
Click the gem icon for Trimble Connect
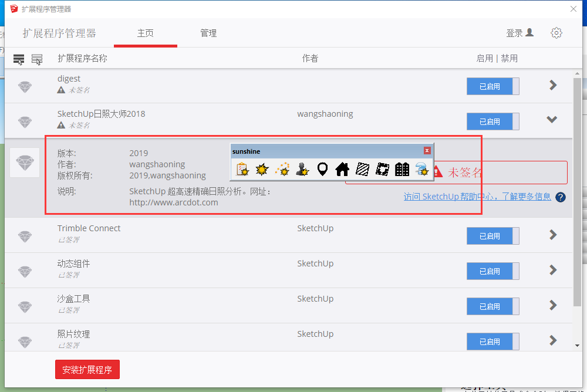(x=25, y=236)
